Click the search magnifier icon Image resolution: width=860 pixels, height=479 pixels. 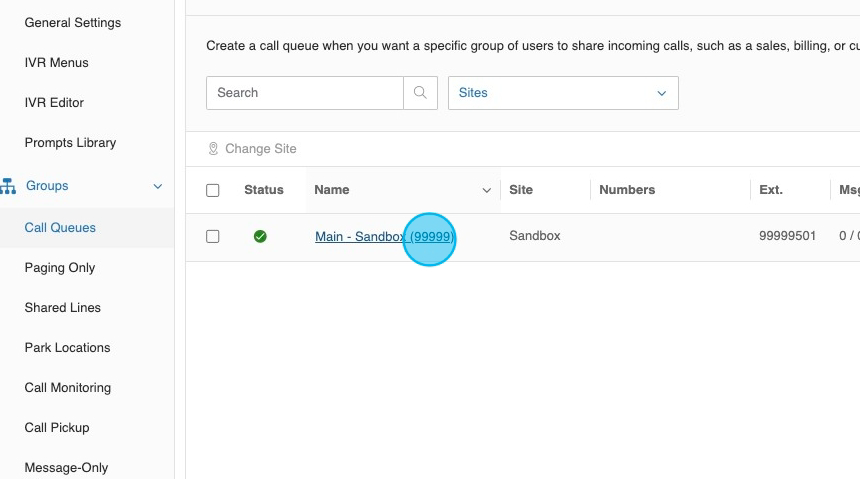420,93
